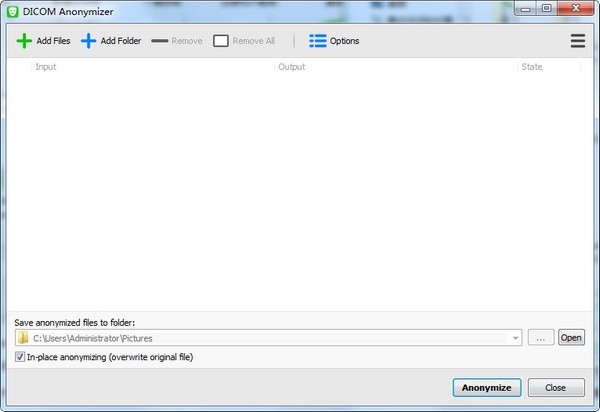This screenshot has height=412, width=600.
Task: Close window with the red X button
Action: [576, 8]
